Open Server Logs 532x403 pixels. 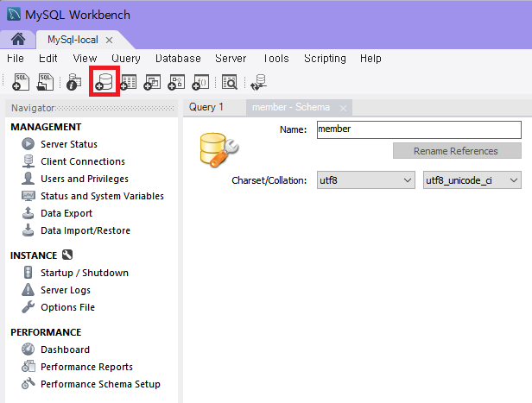coord(66,290)
